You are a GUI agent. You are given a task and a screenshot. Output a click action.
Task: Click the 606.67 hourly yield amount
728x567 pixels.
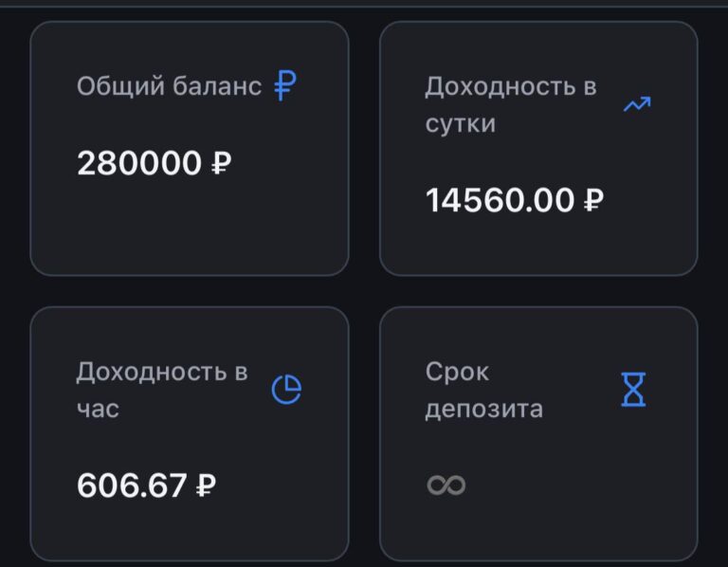tap(132, 486)
